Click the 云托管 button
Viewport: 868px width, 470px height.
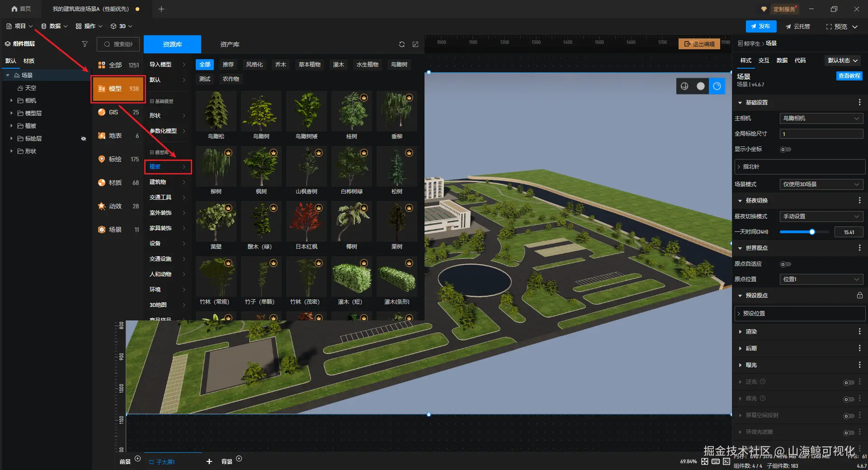coord(798,27)
